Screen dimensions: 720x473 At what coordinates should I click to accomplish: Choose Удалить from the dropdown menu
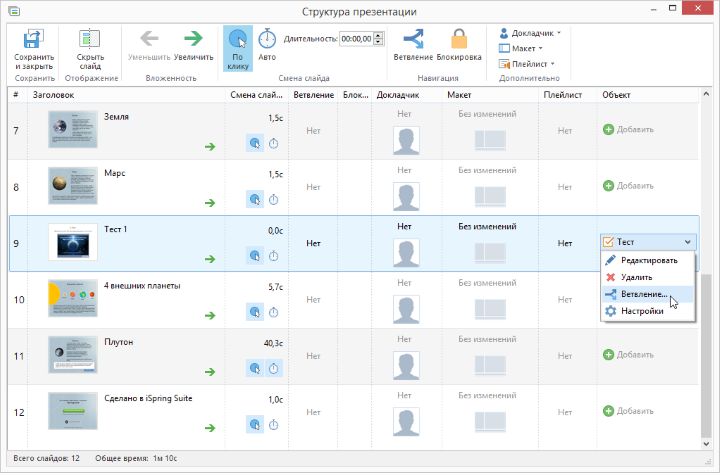[x=648, y=277]
